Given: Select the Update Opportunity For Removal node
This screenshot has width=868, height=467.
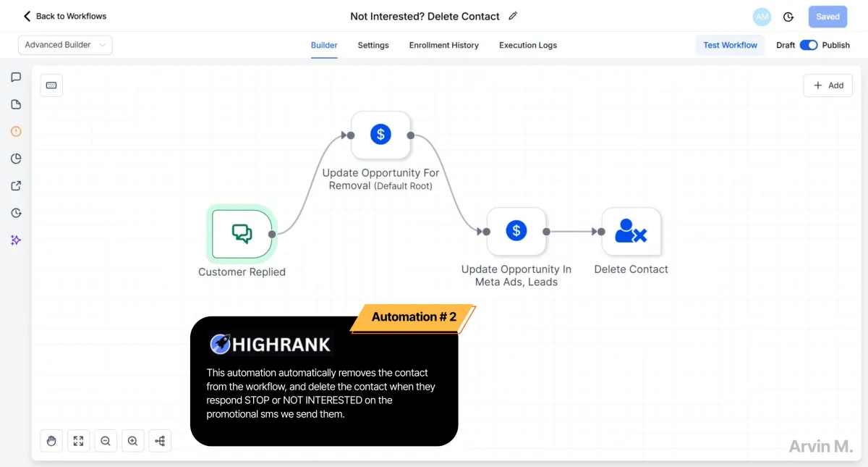Looking at the screenshot, I should [x=380, y=135].
